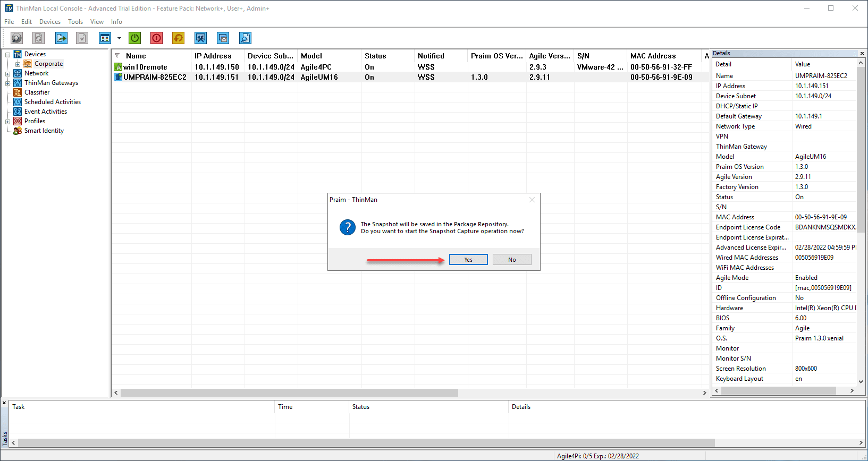Expand the ThinMan Gateways tree node
This screenshot has width=868, height=461.
coord(8,83)
